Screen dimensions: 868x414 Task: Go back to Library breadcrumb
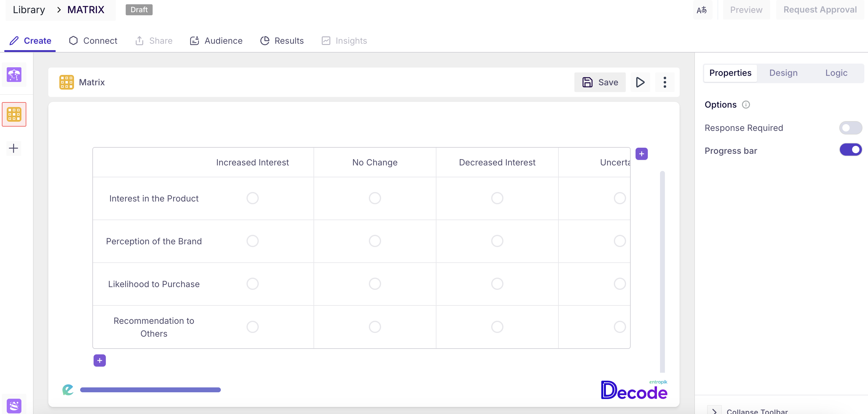point(29,10)
